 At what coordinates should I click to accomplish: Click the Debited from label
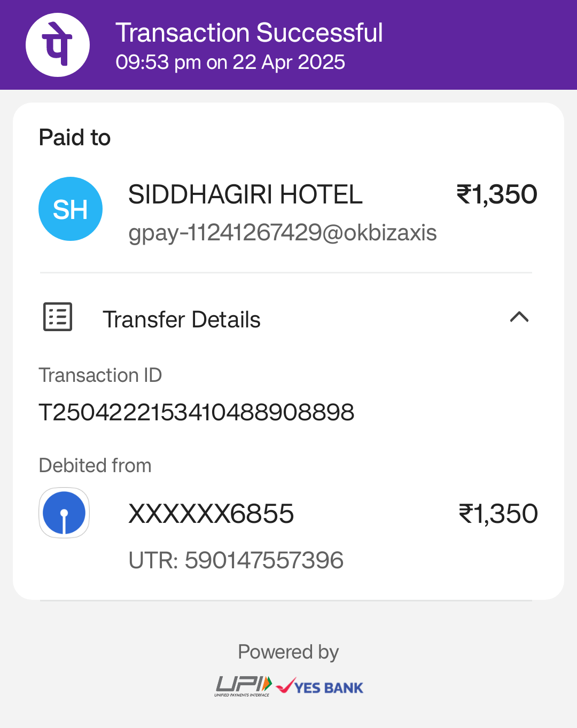[95, 465]
